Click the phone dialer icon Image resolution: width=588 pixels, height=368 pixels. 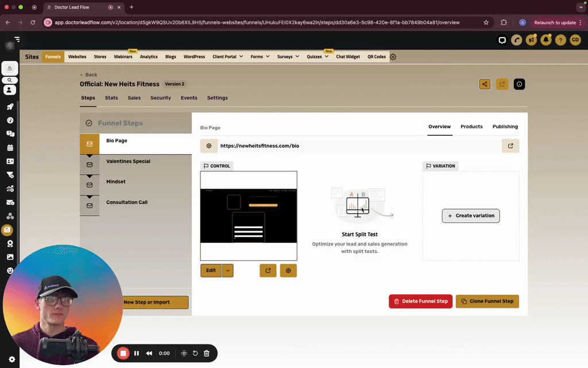pos(516,40)
